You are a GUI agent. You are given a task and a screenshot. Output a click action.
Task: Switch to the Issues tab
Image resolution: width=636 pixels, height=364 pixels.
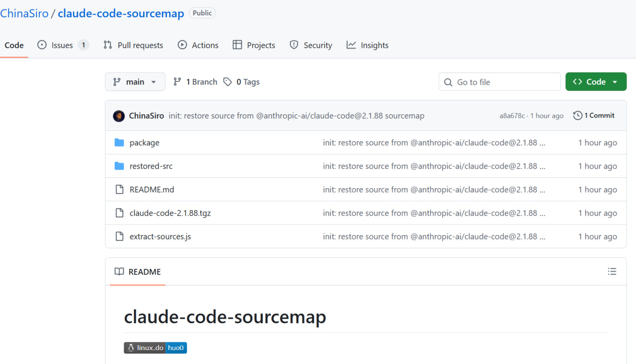click(x=62, y=45)
